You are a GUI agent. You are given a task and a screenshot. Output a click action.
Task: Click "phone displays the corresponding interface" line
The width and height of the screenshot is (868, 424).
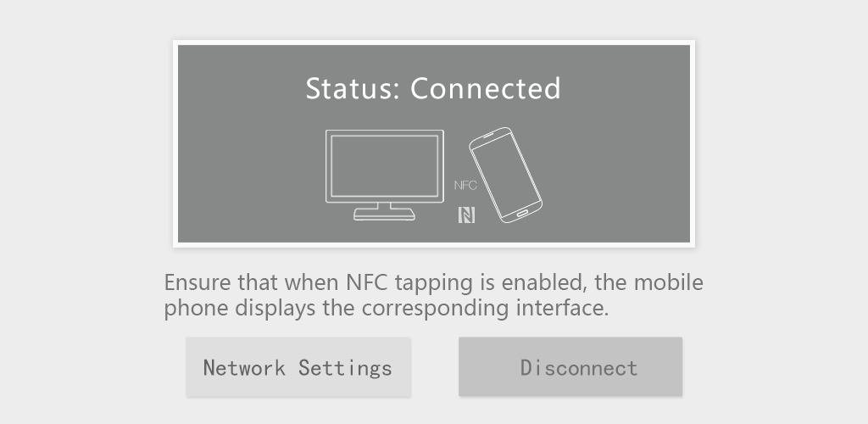387,308
